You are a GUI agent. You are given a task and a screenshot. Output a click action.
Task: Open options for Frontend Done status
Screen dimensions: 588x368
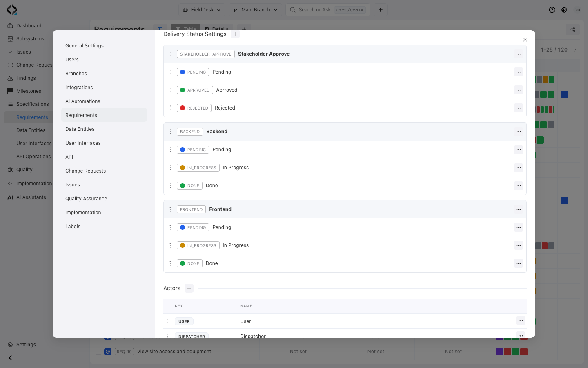tap(519, 263)
